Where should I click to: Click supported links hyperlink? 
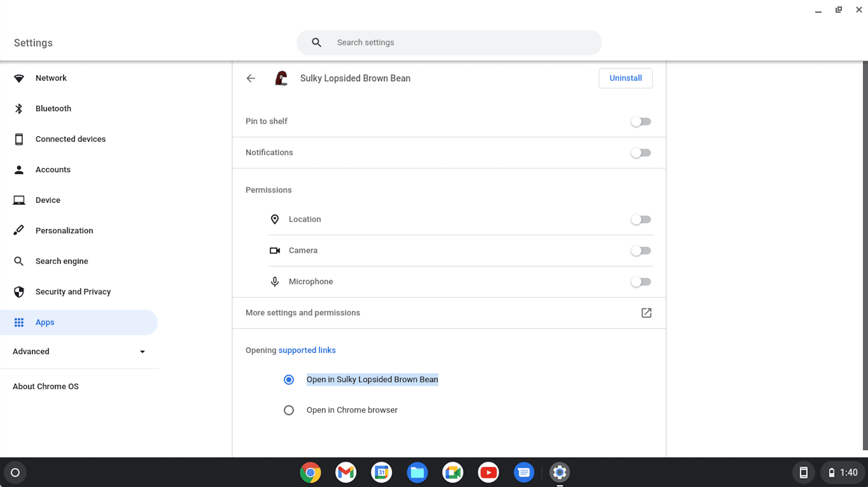click(307, 349)
